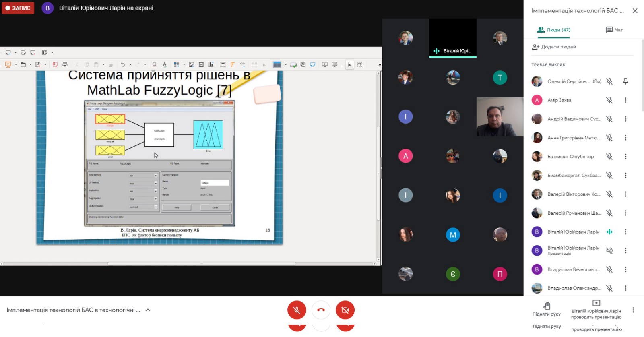Click the Insert Text Box icon

(x=223, y=64)
